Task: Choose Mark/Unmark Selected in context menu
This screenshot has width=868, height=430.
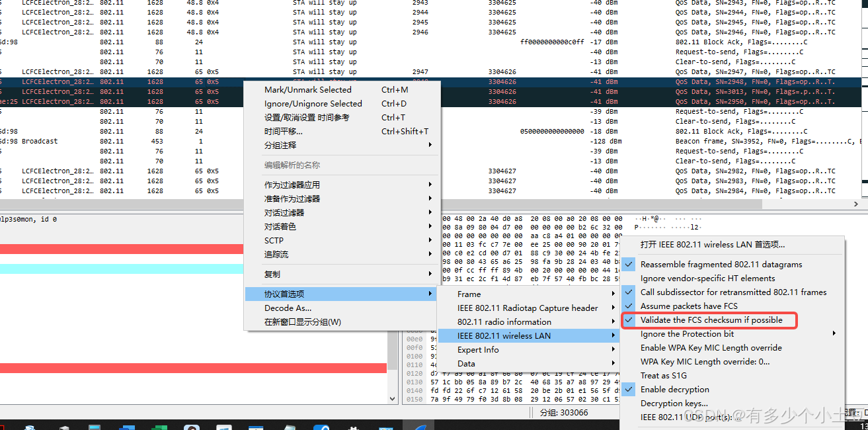Action: [x=342, y=90]
